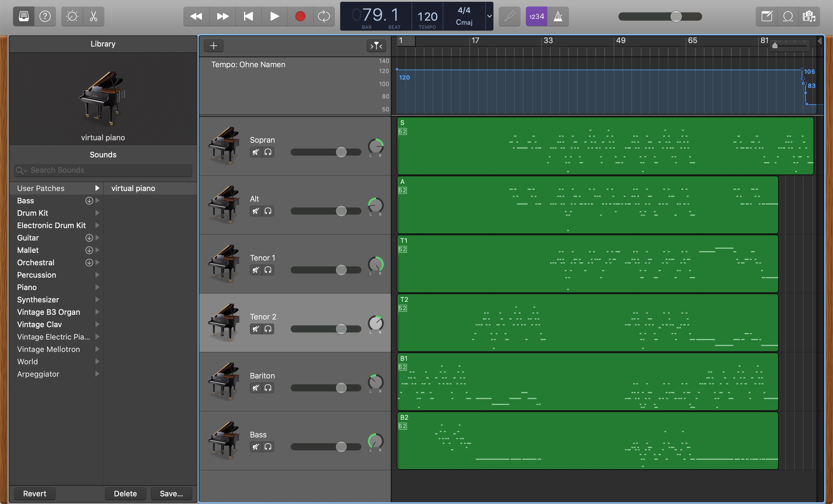Mute the Sopran track
The width and height of the screenshot is (833, 504).
click(256, 152)
